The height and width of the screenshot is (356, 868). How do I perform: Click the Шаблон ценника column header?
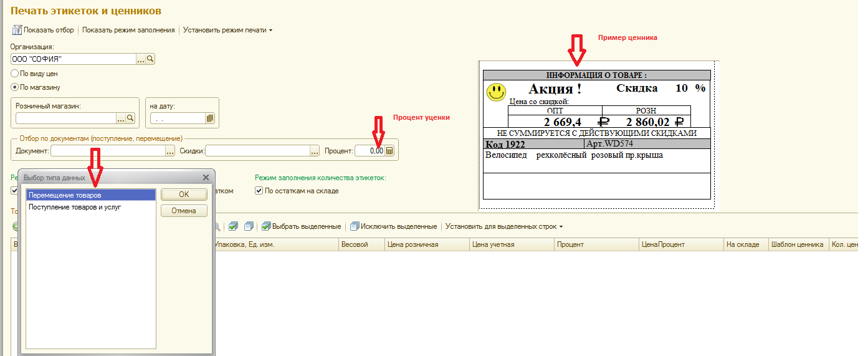click(x=799, y=244)
